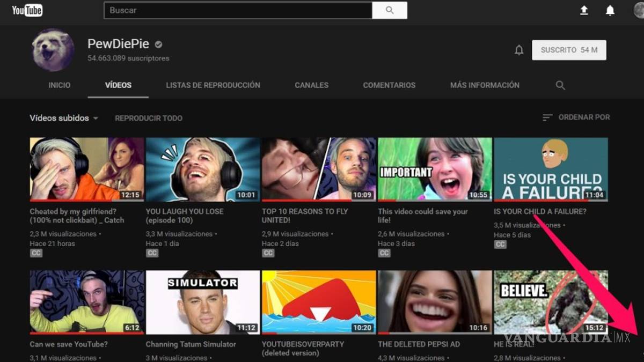Screen dimensions: 644x362
Task: Open the ORDENAR POR sort menu
Action: tap(576, 117)
